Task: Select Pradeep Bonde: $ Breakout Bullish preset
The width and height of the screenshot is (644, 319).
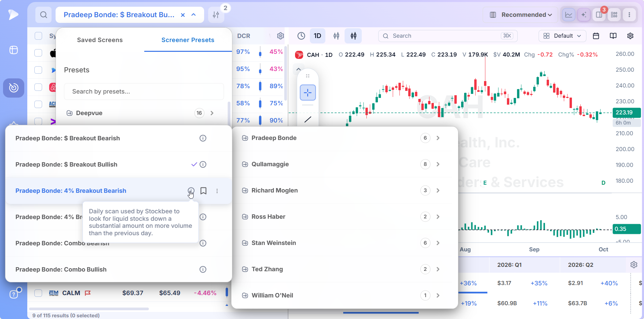Action: click(x=119, y=165)
